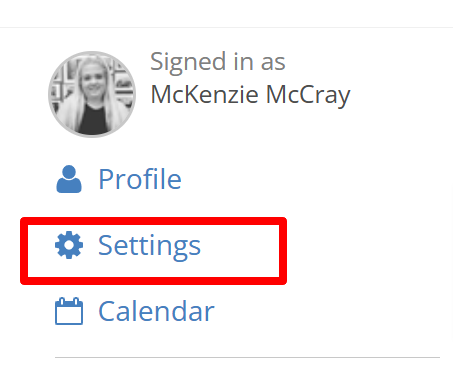Click the gear icon next to Settings
This screenshot has width=453, height=386.
tap(69, 245)
